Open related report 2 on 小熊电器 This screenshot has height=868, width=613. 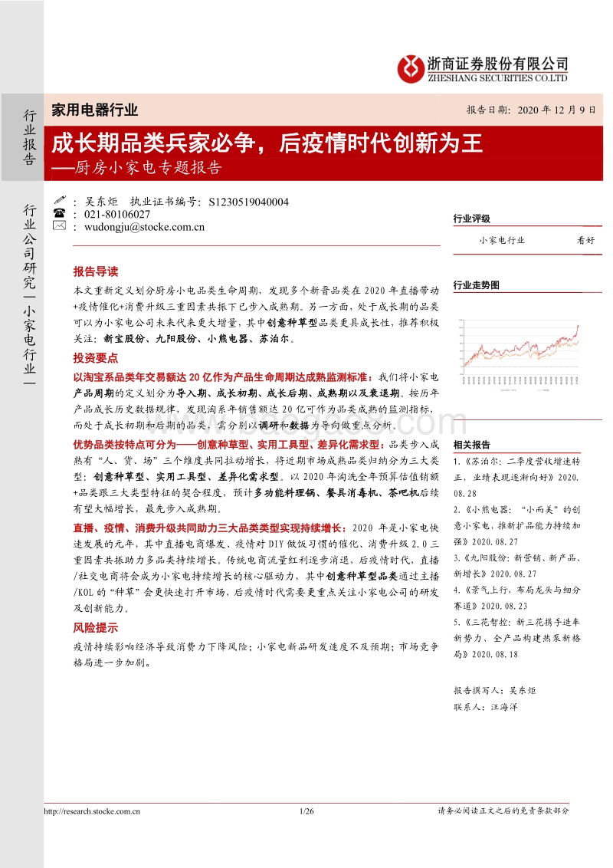pyautogui.click(x=516, y=525)
